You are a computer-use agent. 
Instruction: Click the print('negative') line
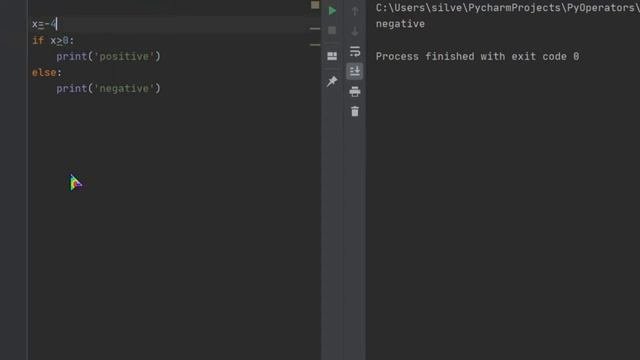(109, 88)
